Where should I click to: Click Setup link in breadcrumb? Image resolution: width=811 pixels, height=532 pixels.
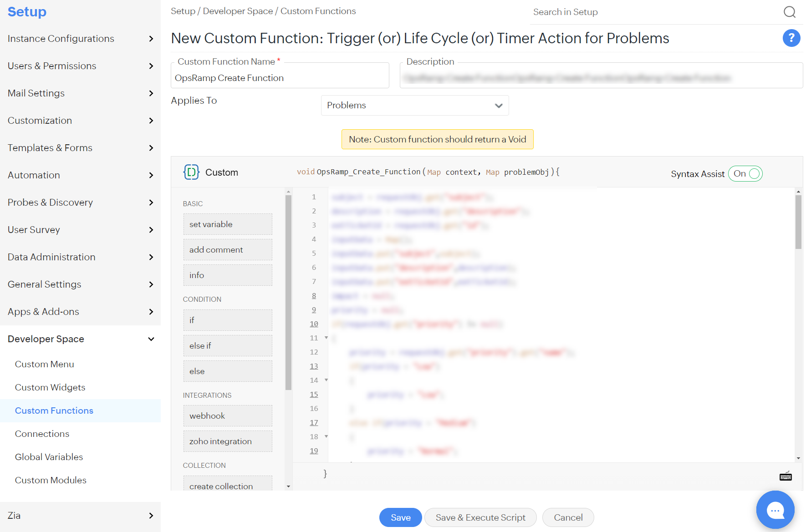pyautogui.click(x=183, y=11)
